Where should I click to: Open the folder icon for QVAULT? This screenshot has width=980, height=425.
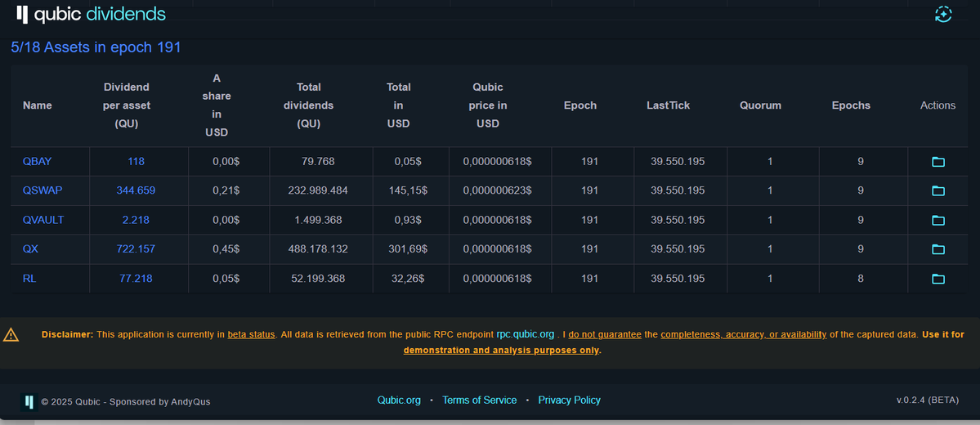click(938, 220)
